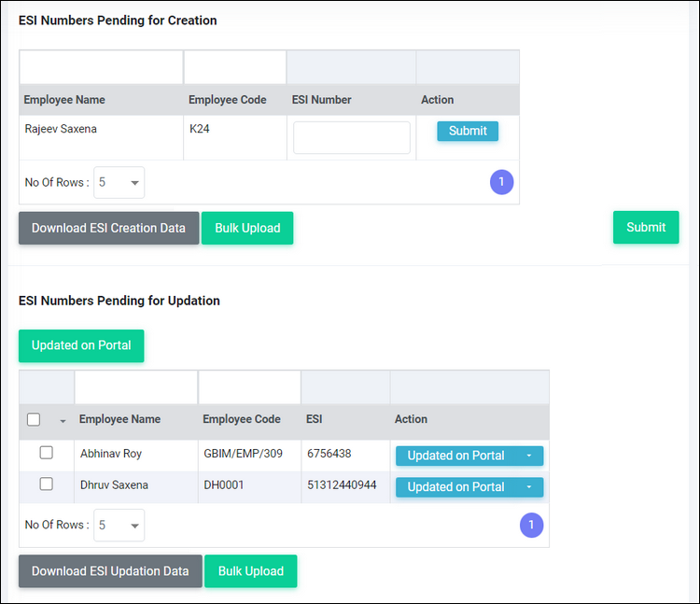Open select-all checkbox dropdown arrow in header
This screenshot has height=604, width=700.
(x=63, y=421)
